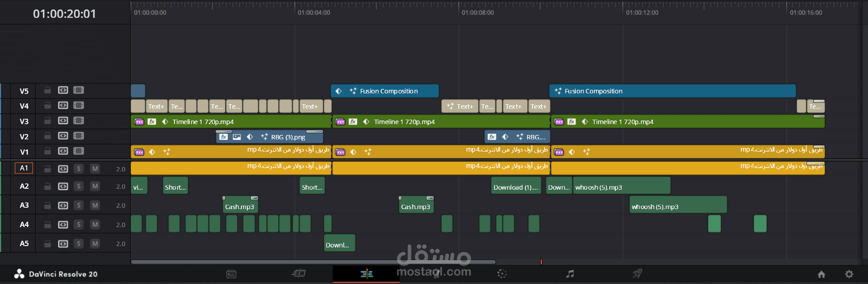Viewport: 868px width, 284px height.
Task: Select first Fusion Composition clip on V5
Action: pyautogui.click(x=385, y=91)
